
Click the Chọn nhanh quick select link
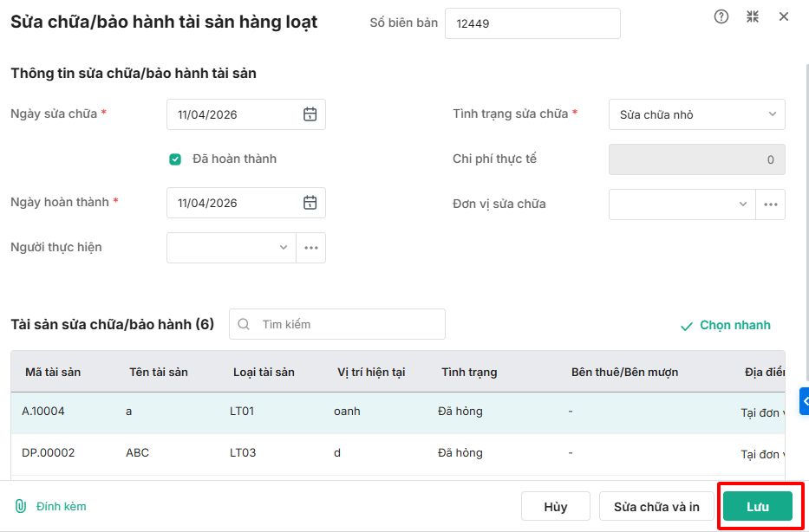(725, 326)
